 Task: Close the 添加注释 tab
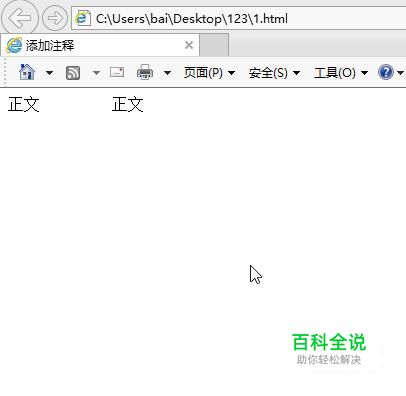(189, 45)
